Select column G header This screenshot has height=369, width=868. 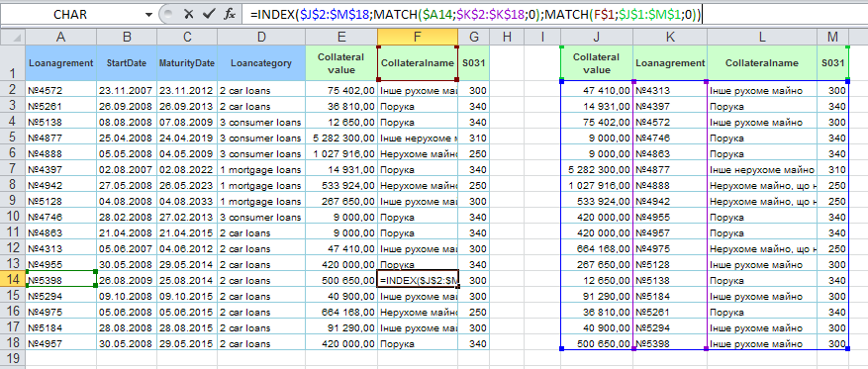pos(474,37)
